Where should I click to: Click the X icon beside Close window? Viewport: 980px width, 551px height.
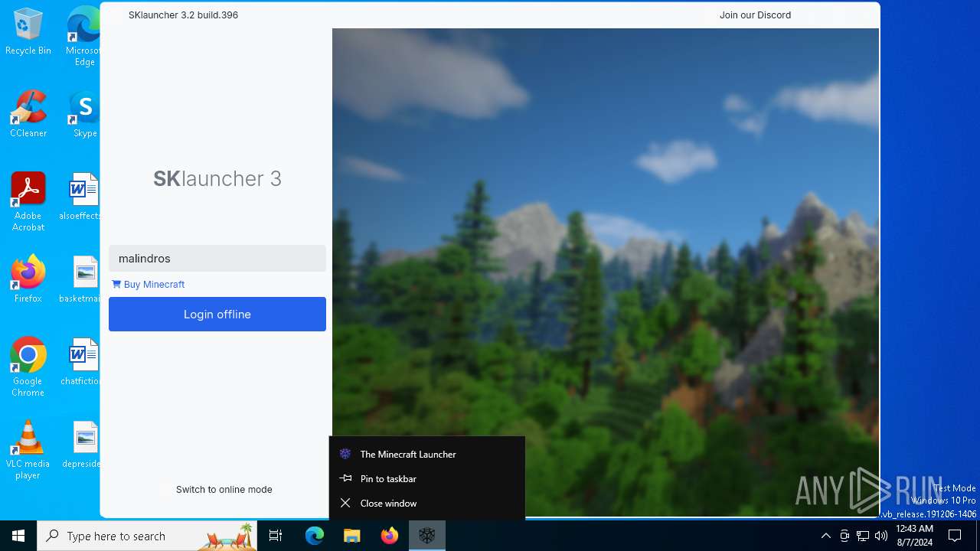coord(345,503)
